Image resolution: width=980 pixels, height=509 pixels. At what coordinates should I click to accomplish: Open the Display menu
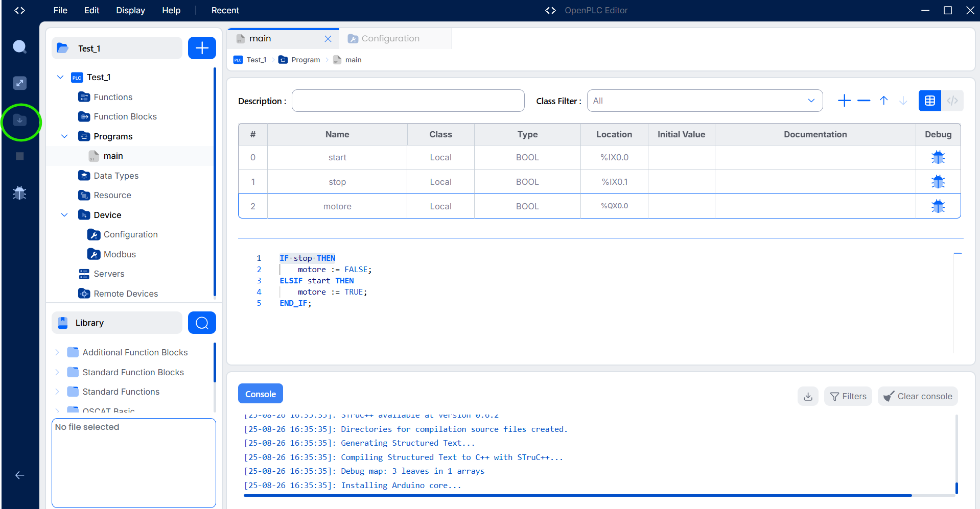tap(130, 10)
